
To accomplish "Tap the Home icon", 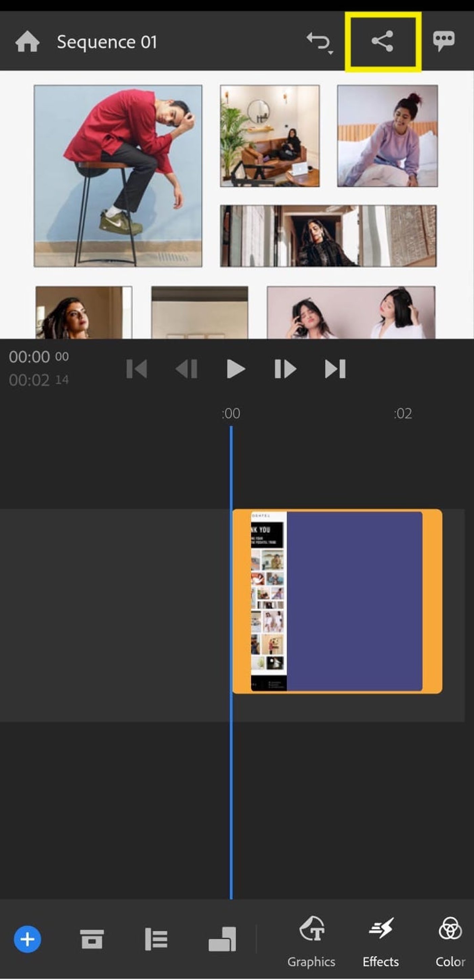I will [27, 41].
